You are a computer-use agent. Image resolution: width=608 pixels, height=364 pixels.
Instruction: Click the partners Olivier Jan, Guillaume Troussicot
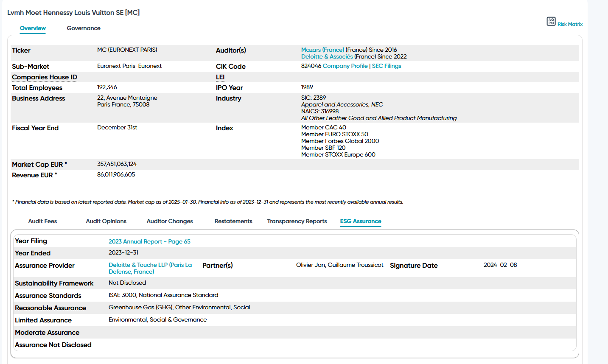coord(339,265)
